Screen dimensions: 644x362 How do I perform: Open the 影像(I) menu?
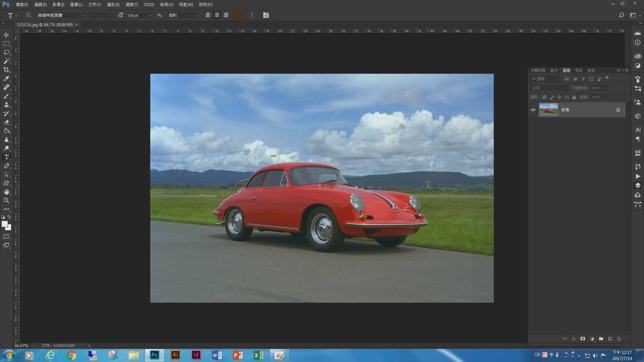pos(58,5)
